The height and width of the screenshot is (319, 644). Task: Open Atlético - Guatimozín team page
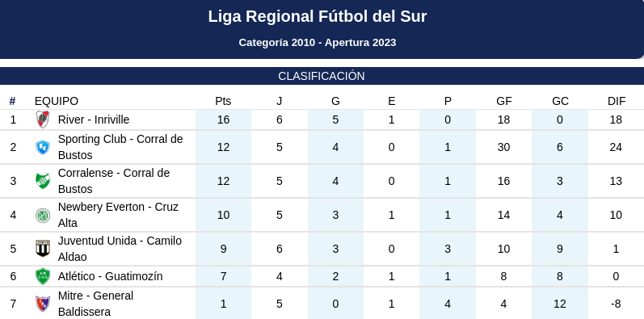tap(110, 276)
